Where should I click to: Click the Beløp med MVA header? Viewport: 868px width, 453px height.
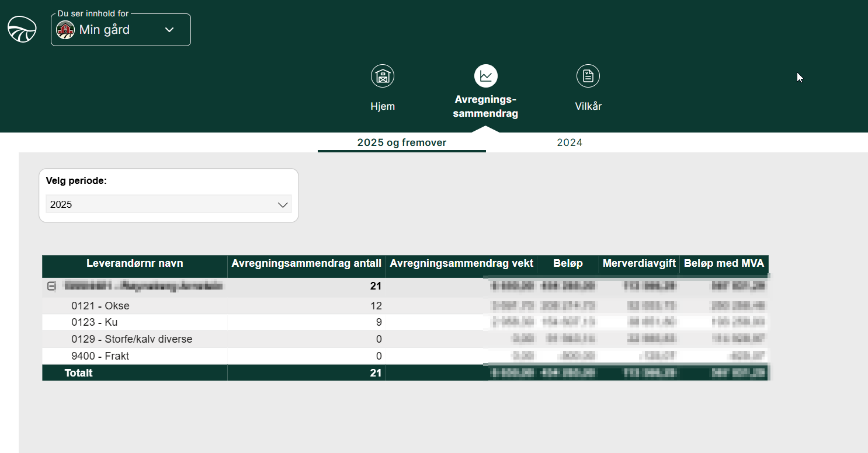pyautogui.click(x=724, y=264)
